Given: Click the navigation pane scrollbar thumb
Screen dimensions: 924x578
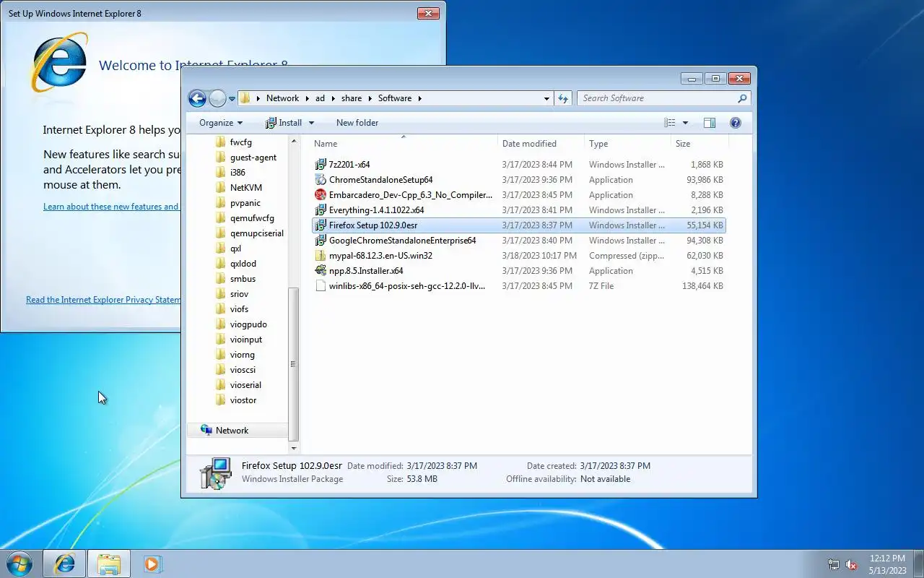Looking at the screenshot, I should coord(293,363).
